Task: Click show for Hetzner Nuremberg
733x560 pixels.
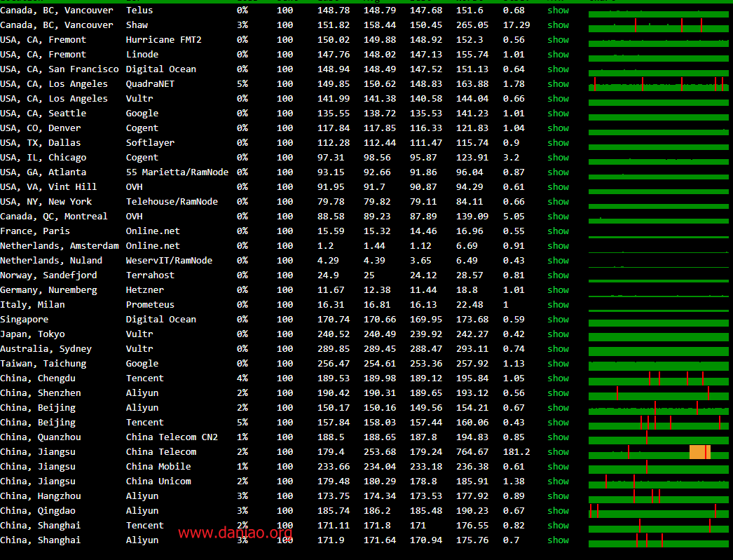Action: (559, 290)
